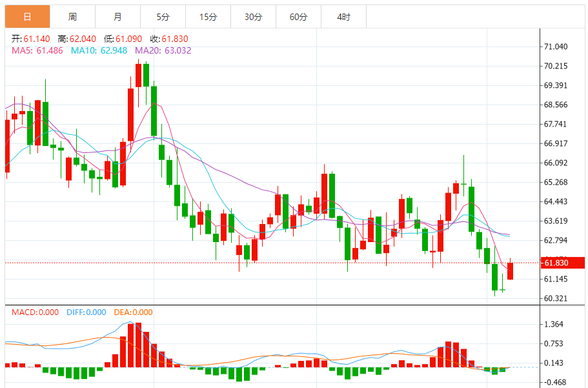Viewport: 588px width, 388px height.
Task: Click the MA20: 63.032 indicator label
Action: click(163, 50)
